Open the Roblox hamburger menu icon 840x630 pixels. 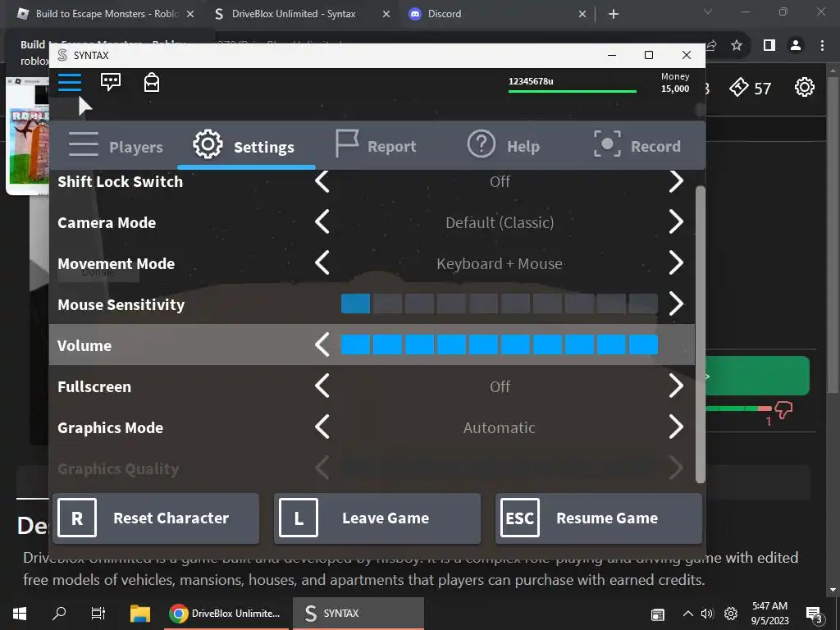[x=70, y=82]
